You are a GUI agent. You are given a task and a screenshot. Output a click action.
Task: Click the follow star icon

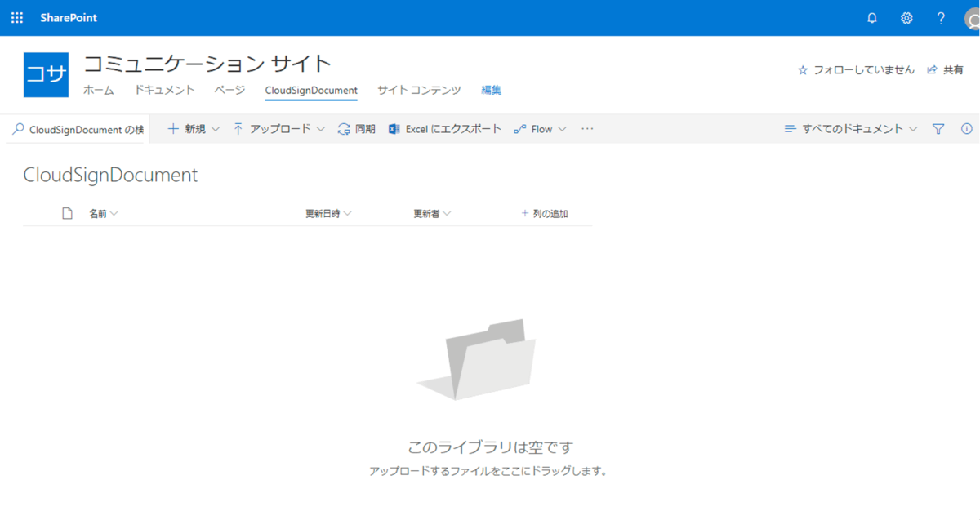click(x=803, y=70)
